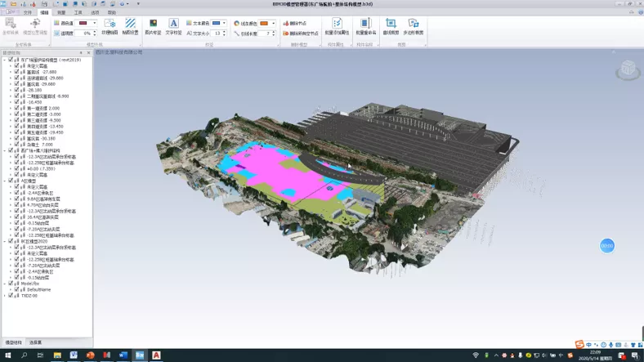
Task: Select the 文字标签 text label tool
Action: [173, 26]
